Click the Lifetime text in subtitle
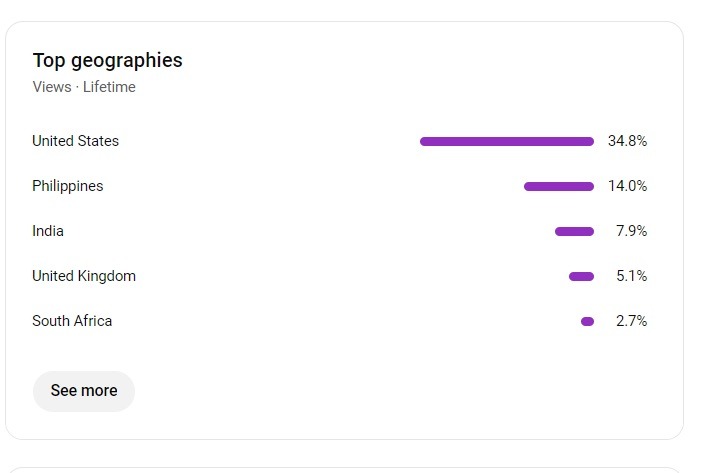727x473 pixels. (109, 87)
